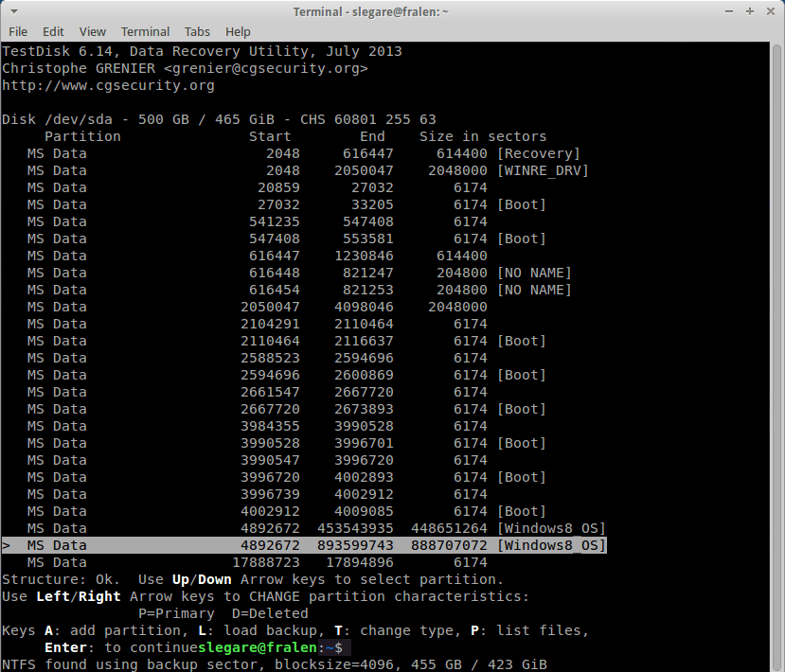Click the Disk /dev/sda header line

pyautogui.click(x=218, y=119)
